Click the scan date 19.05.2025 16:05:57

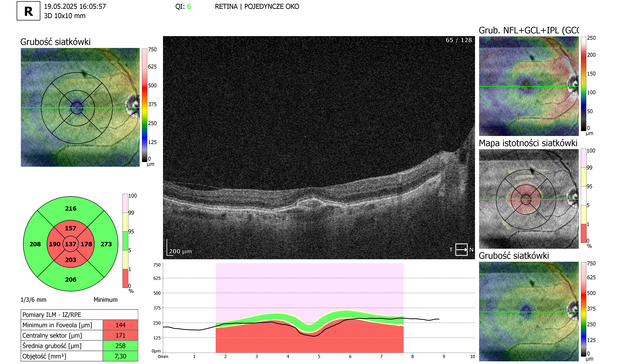pyautogui.click(x=75, y=6)
